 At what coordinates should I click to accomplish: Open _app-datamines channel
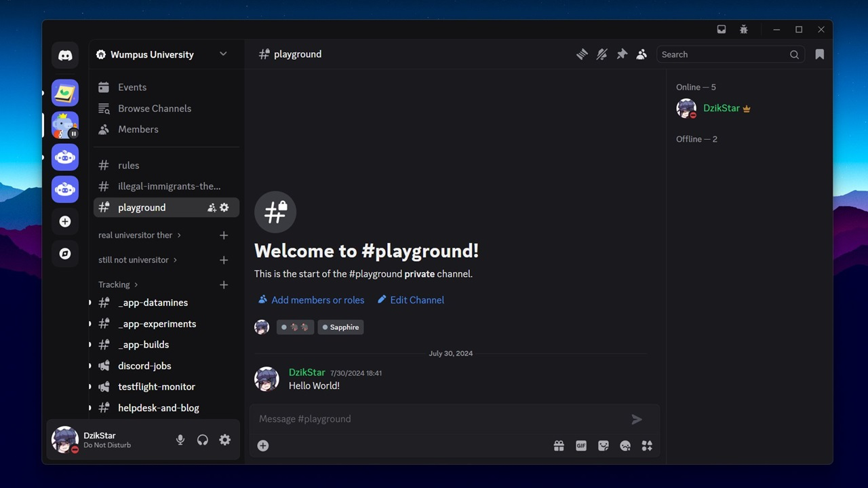pyautogui.click(x=166, y=303)
